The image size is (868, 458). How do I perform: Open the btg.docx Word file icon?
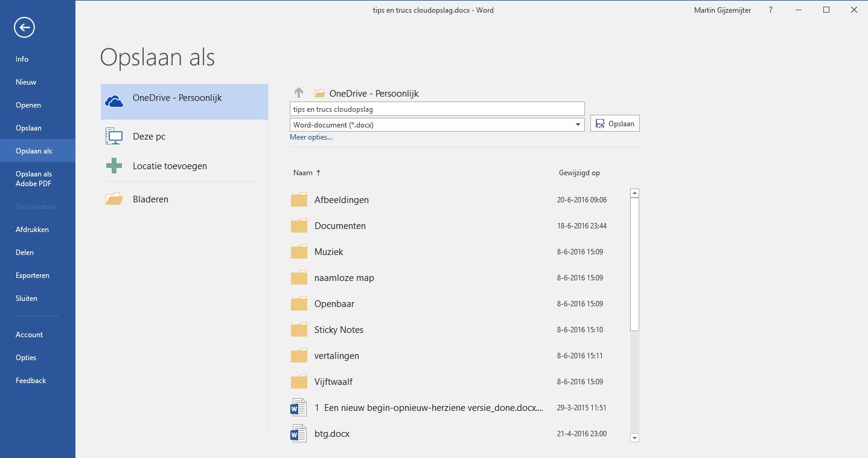point(299,434)
